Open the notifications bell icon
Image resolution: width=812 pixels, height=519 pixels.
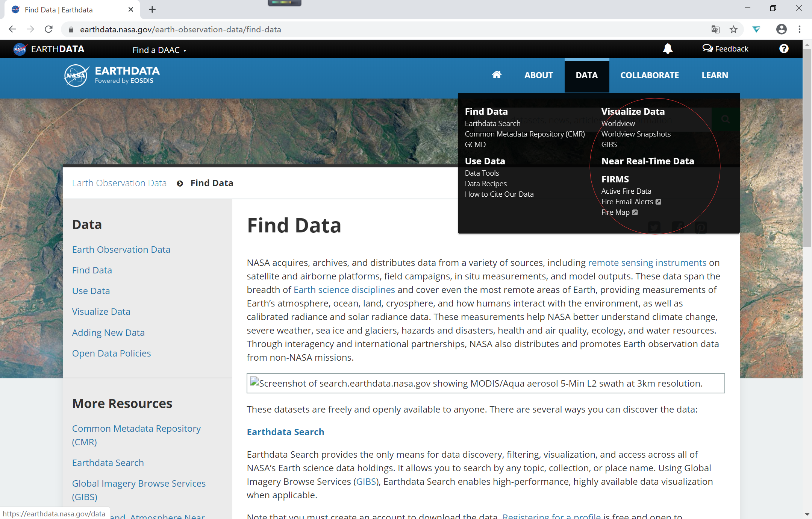click(x=668, y=49)
